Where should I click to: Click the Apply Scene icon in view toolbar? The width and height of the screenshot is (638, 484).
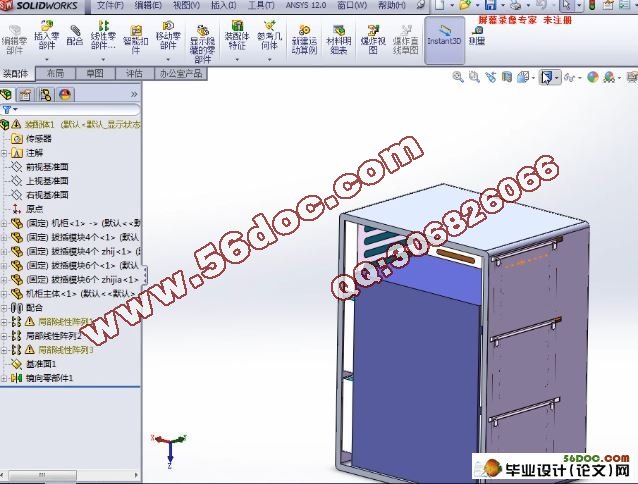pos(609,77)
